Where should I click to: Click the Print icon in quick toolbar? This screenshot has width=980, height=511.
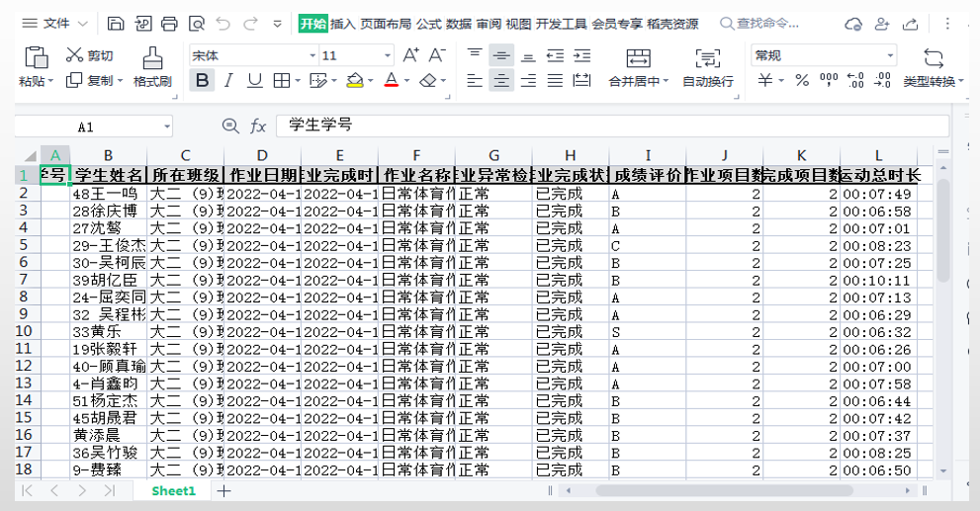click(169, 23)
